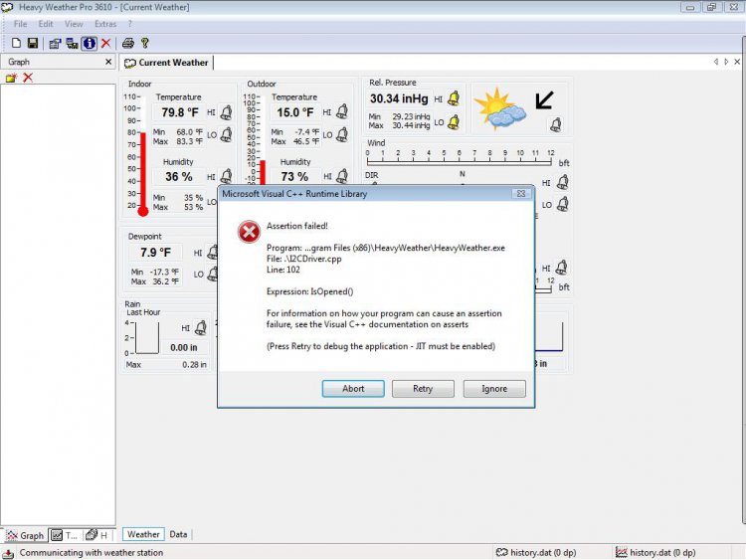Close the Graph side panel

(x=108, y=62)
